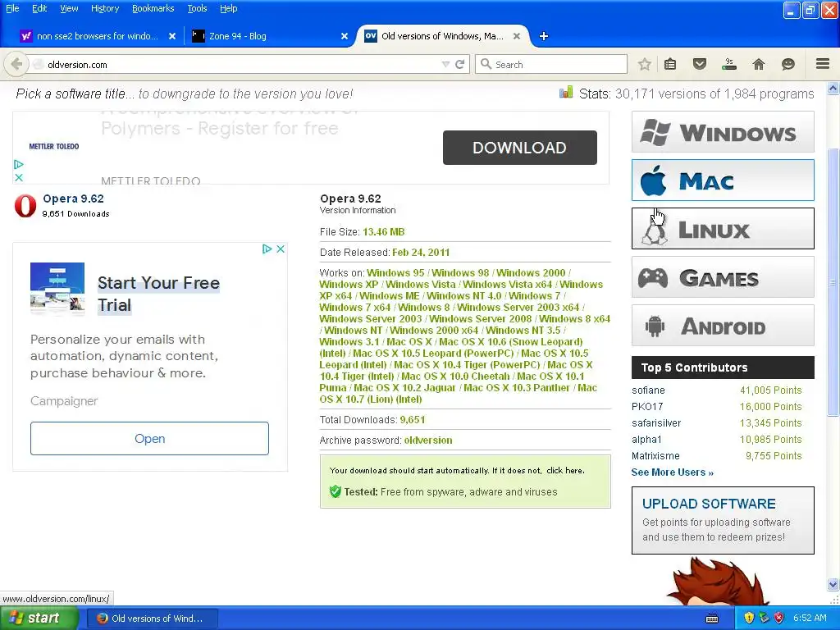Bookmark this page with the star icon
840x630 pixels.
click(x=645, y=64)
